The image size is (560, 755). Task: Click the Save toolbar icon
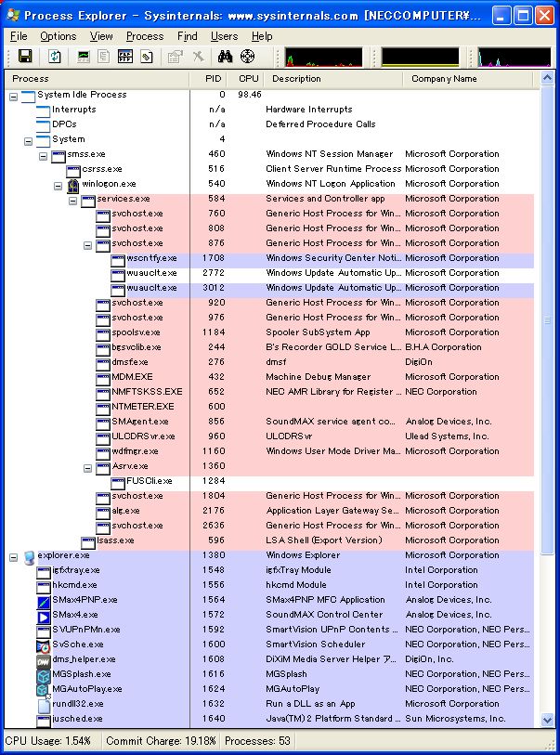[x=25, y=58]
